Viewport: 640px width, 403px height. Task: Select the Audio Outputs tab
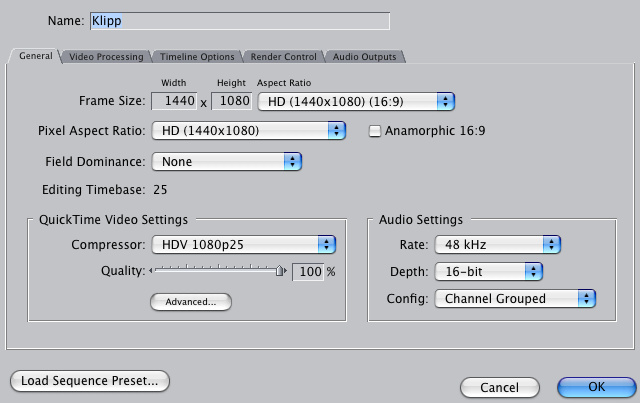pos(364,57)
